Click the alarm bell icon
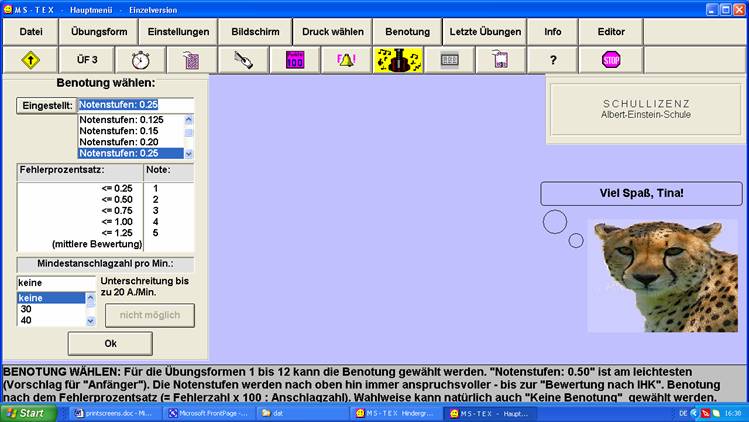The height and width of the screenshot is (422, 749). [x=347, y=60]
